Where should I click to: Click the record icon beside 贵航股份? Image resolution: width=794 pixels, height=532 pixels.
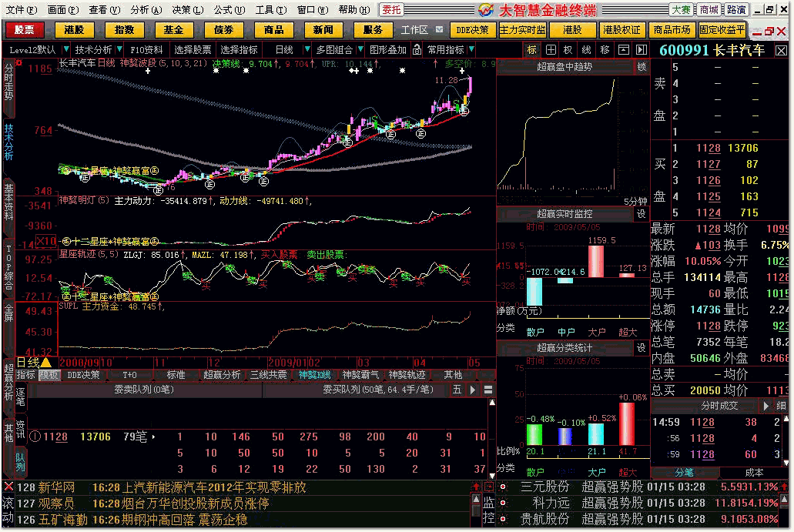click(503, 519)
